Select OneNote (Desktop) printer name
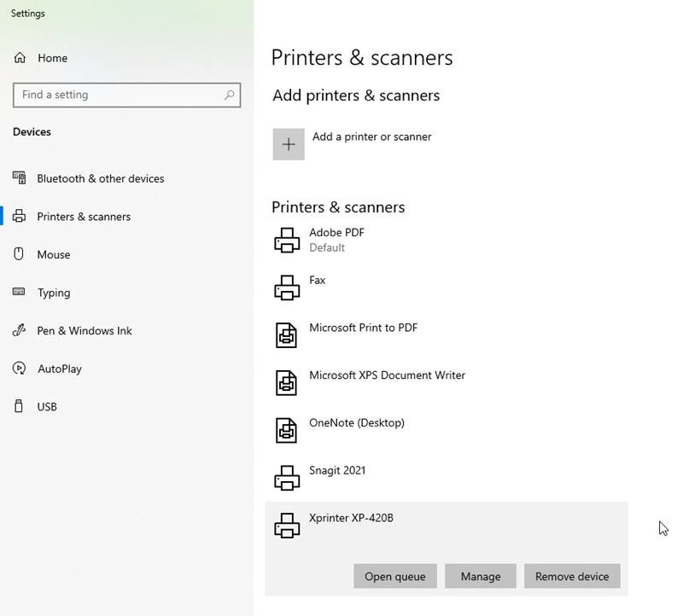This screenshot has width=683, height=616. (x=357, y=423)
